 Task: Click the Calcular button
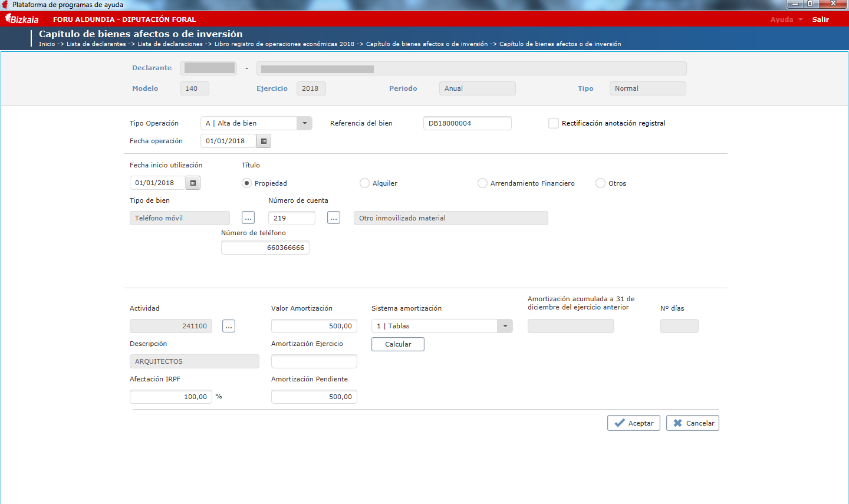point(398,344)
